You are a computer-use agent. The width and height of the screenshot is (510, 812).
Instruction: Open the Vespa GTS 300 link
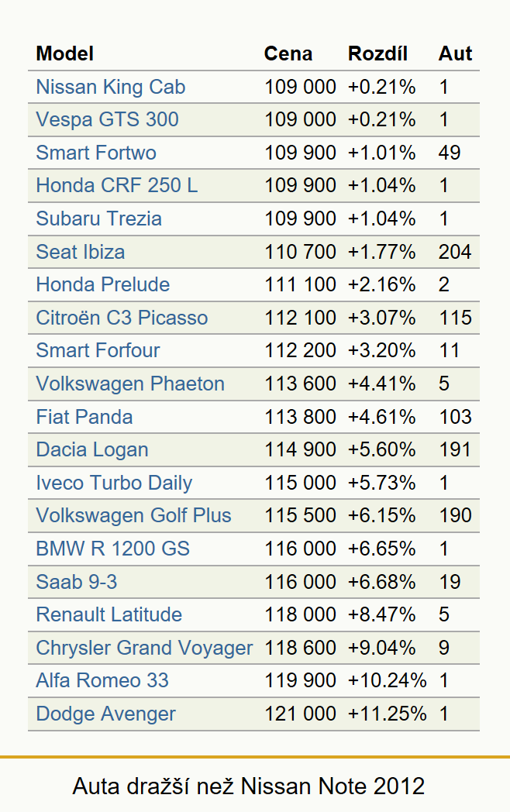(107, 119)
